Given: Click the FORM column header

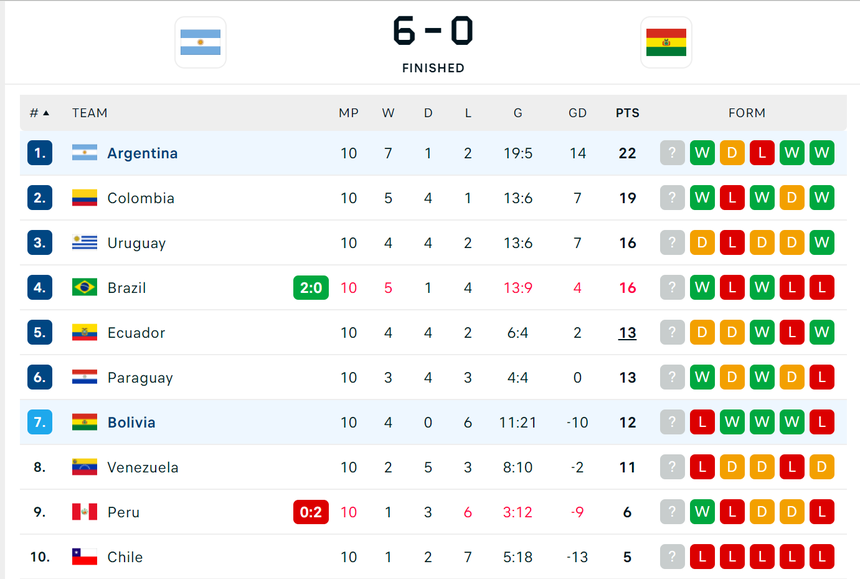Looking at the screenshot, I should tap(747, 113).
